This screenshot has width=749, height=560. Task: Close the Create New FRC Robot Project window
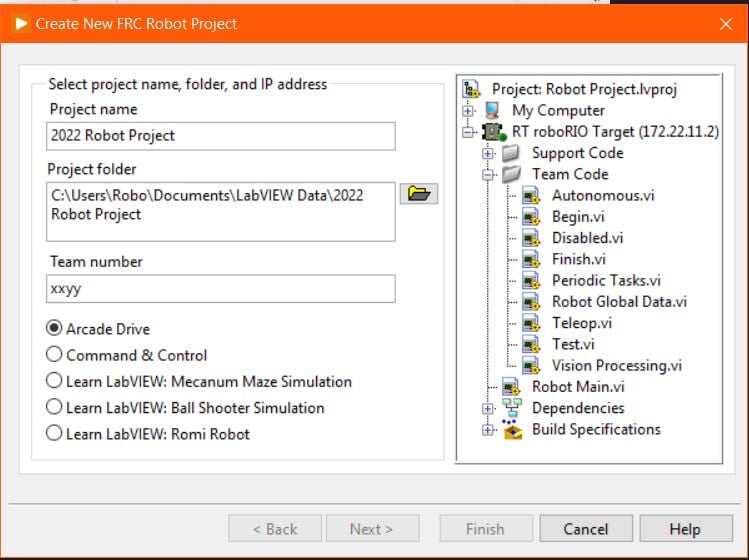[726, 24]
